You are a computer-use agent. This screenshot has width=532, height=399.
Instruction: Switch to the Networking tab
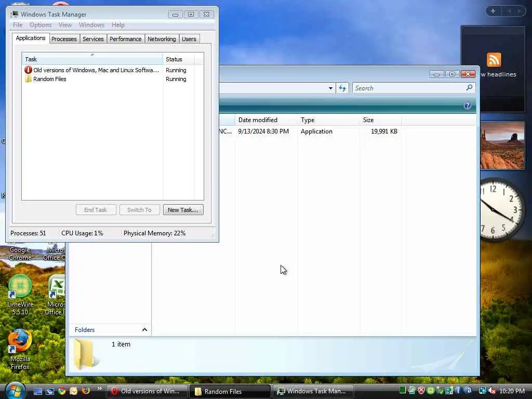tap(162, 39)
